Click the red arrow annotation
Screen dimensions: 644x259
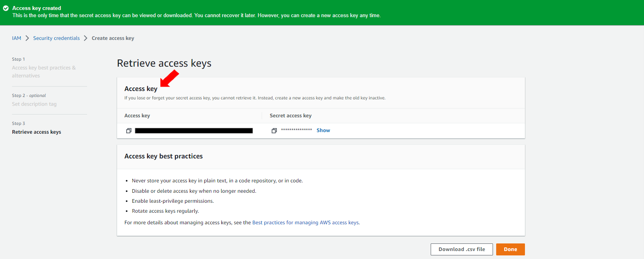169,78
